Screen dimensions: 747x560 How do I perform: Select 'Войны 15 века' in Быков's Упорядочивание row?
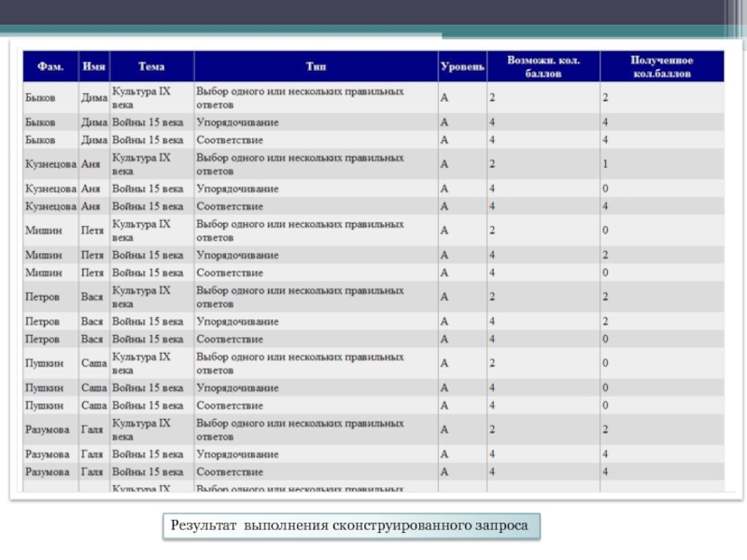148,122
